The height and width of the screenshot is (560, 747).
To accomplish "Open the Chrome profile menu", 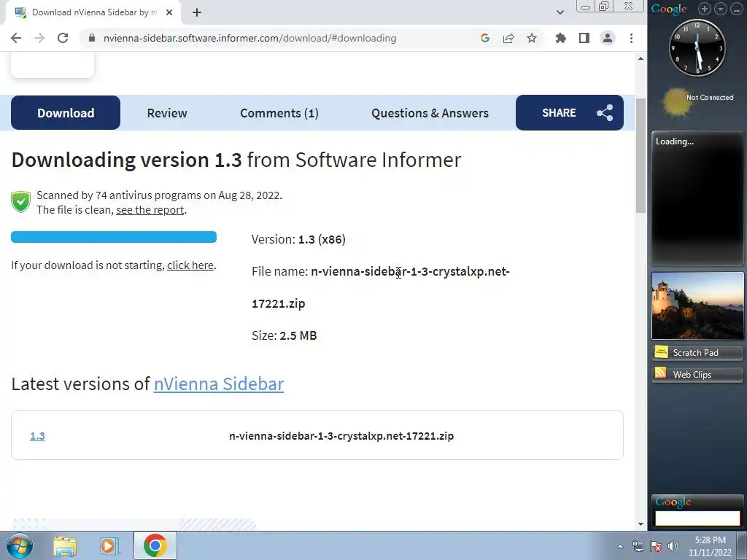I will pyautogui.click(x=608, y=38).
